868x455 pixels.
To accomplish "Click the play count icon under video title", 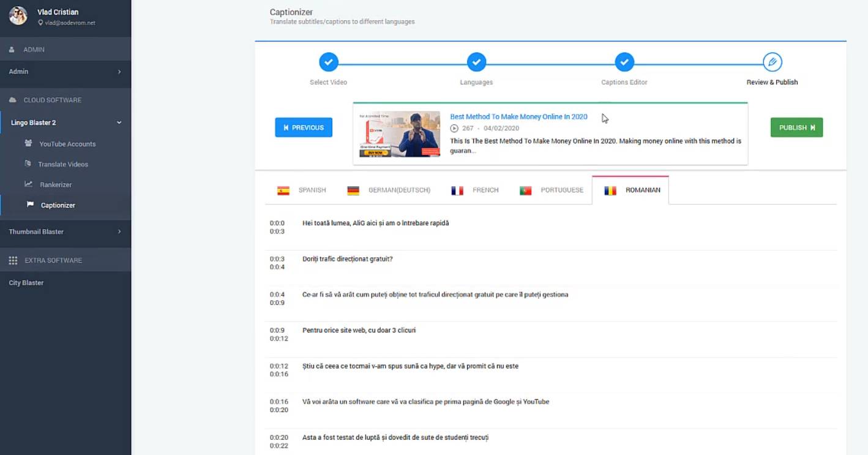I will pyautogui.click(x=454, y=129).
